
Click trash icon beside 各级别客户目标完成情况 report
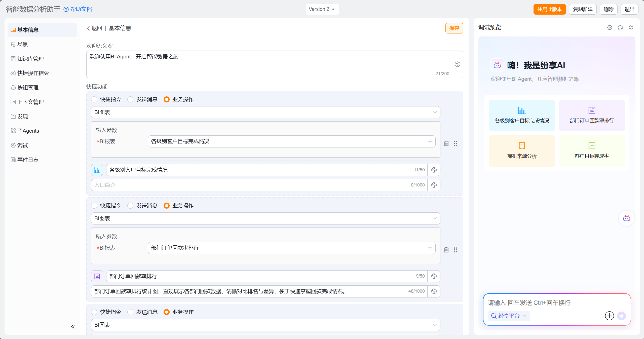446,143
